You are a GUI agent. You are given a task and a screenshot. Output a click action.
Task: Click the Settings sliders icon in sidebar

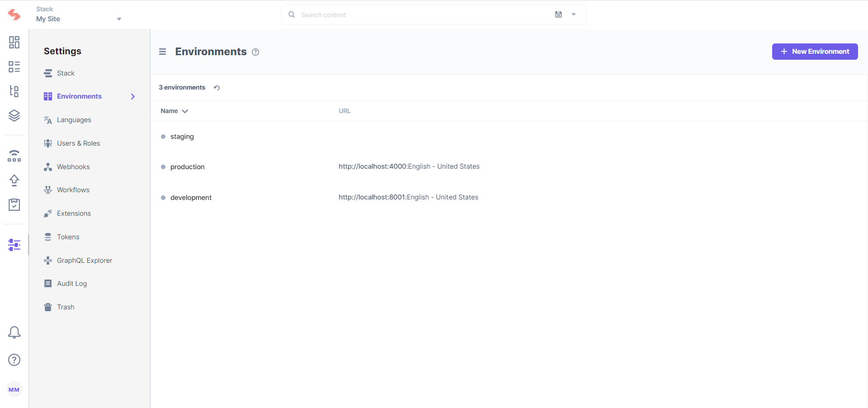pyautogui.click(x=14, y=245)
